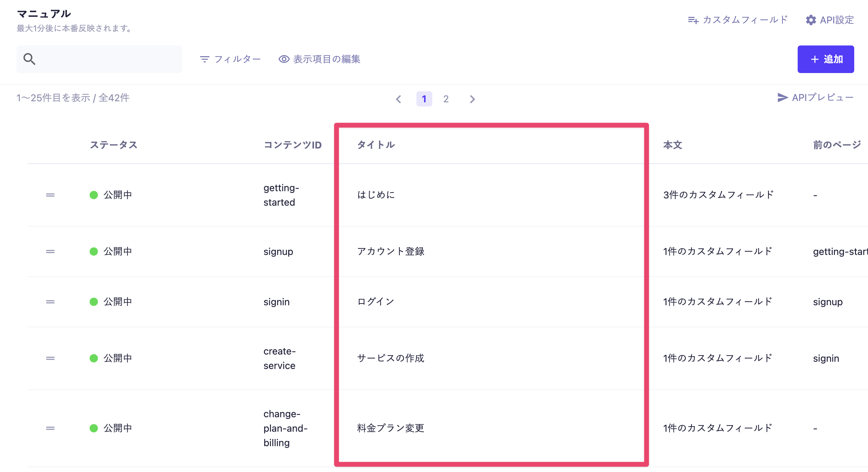Screen dimensions: 868x472
Task: Go to the next page with the right chevron
Action: 472,99
